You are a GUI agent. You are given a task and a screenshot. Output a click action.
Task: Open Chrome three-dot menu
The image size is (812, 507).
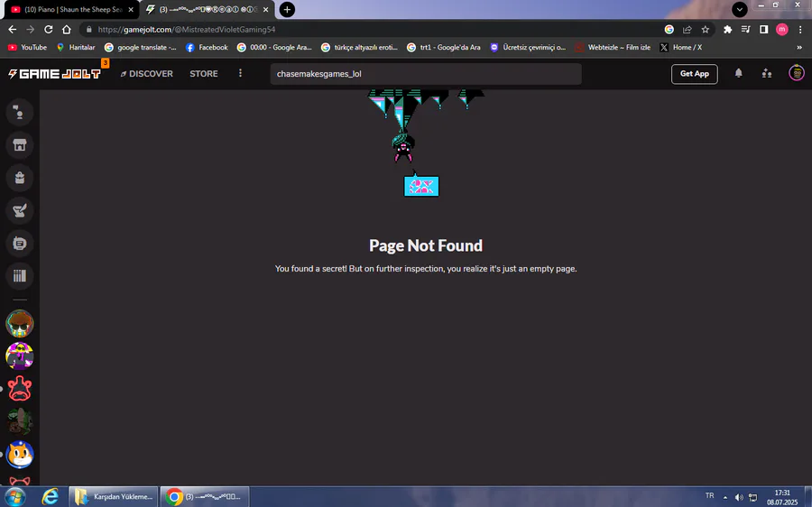click(x=800, y=30)
